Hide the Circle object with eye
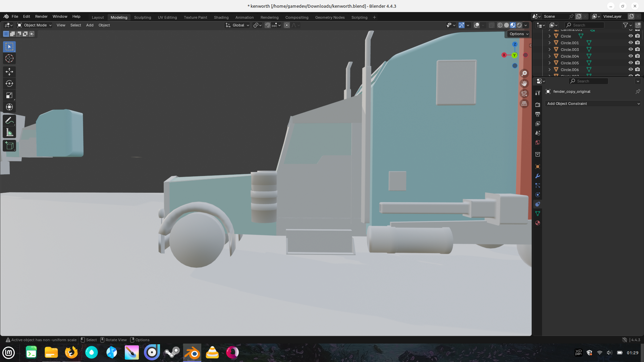 coord(631,36)
